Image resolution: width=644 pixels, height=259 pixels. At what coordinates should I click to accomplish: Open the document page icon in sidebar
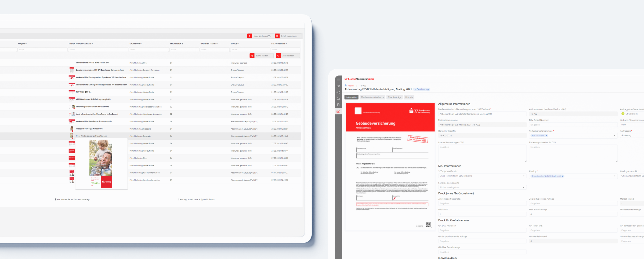338,105
